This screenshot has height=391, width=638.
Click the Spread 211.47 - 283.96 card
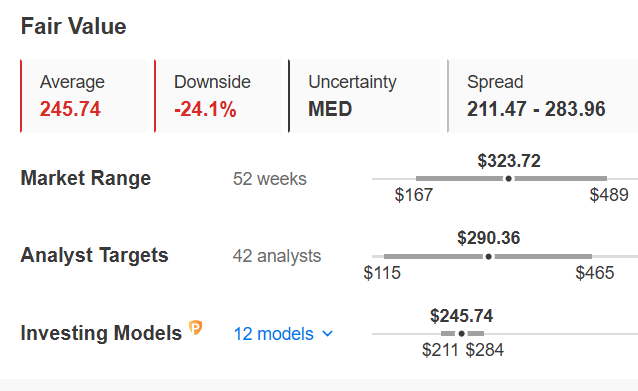(x=542, y=96)
